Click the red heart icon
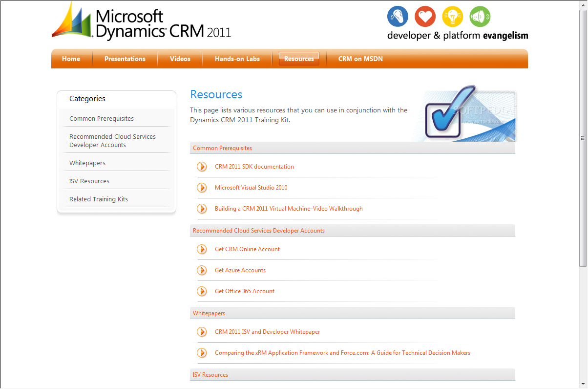This screenshot has height=389, width=588. coord(425,17)
